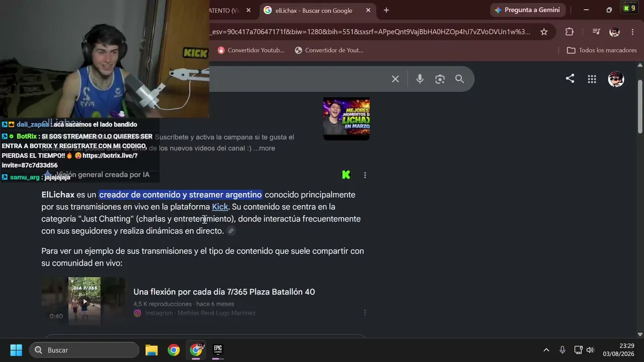Open the Convertidor de Yout... bookmark
The width and height of the screenshot is (644, 362).
click(329, 50)
